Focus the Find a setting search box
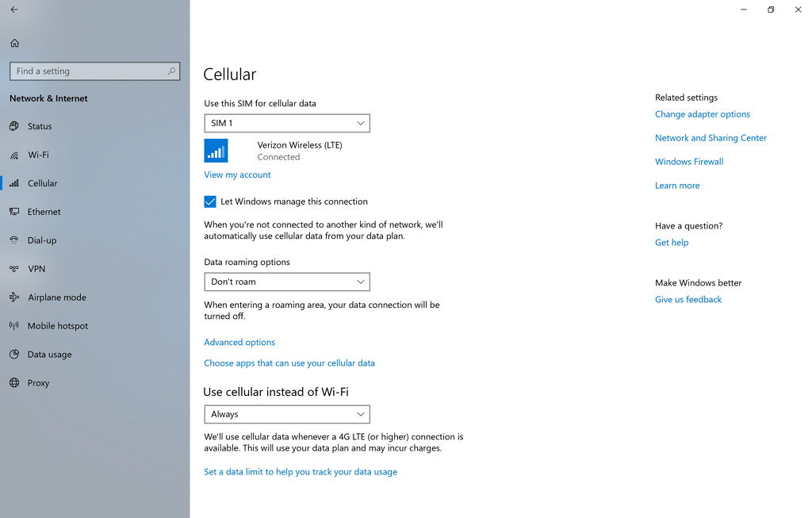The height and width of the screenshot is (518, 812). point(95,71)
